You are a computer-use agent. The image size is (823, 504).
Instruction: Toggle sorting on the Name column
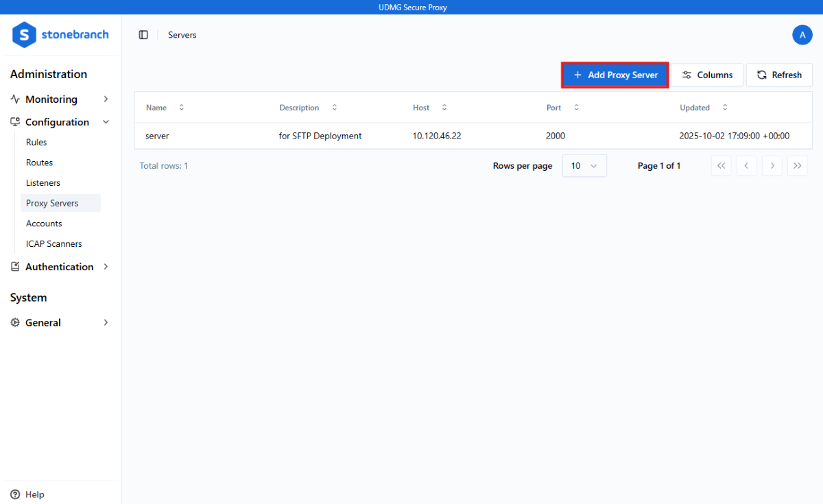[x=181, y=107]
